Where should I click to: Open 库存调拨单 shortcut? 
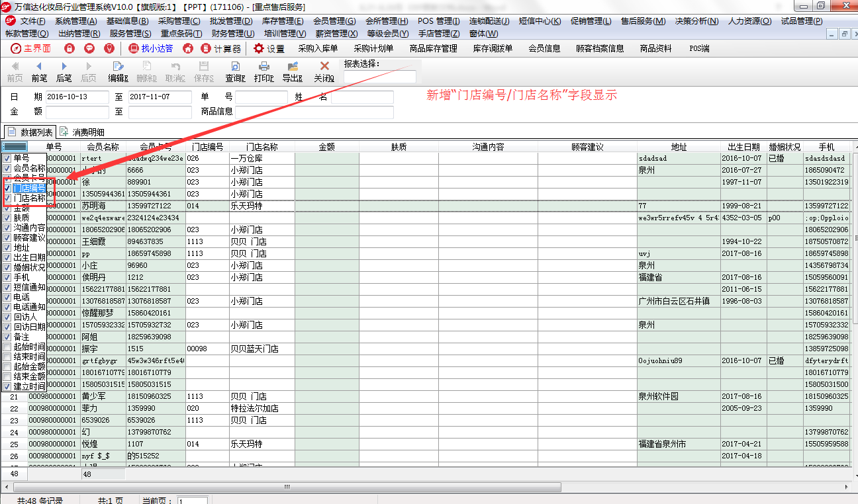click(493, 48)
